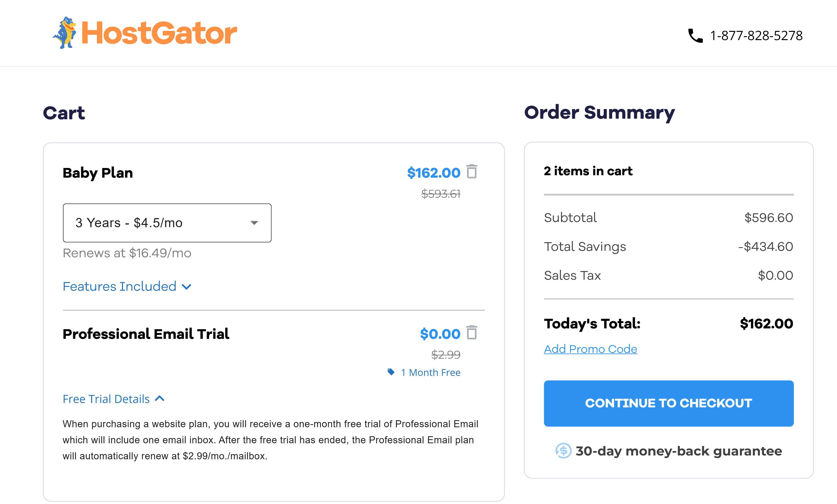
Task: Click phone number 1-877-828-5278
Action: [756, 36]
